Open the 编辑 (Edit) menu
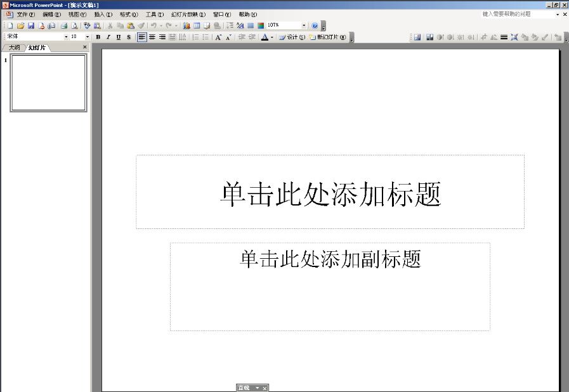 point(52,15)
